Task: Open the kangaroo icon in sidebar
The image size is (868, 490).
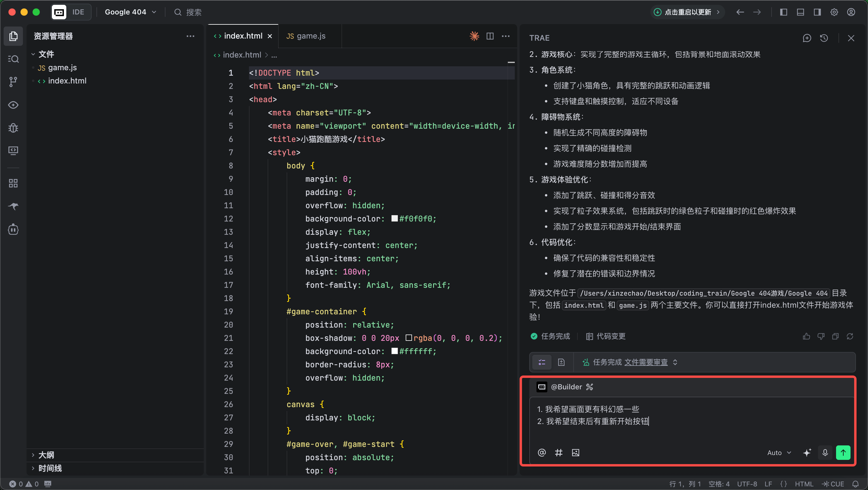Action: coord(13,206)
